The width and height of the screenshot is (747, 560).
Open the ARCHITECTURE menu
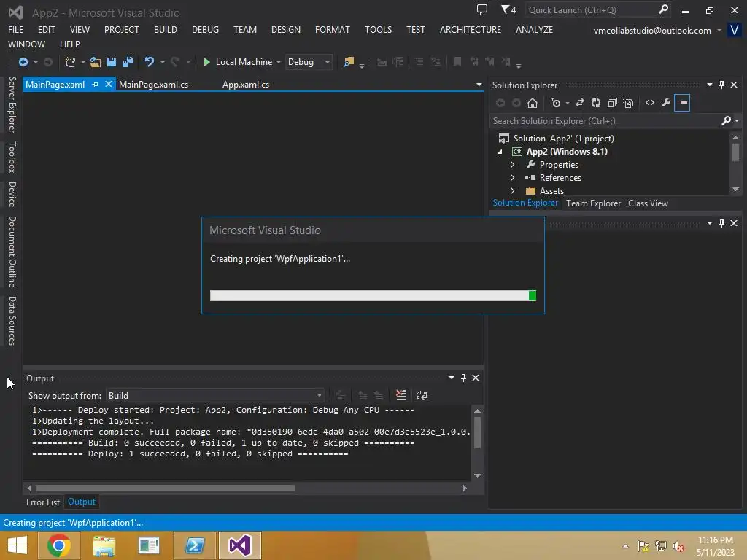[471, 29]
